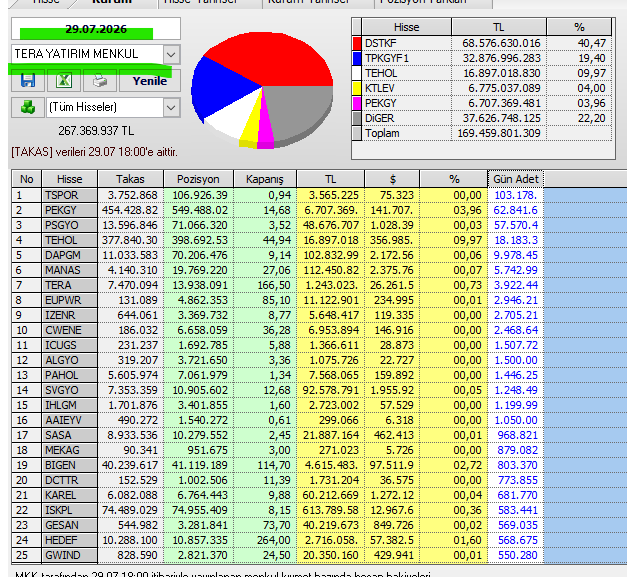The height and width of the screenshot is (577, 627).
Task: Click the TSPOR Gün Adet value 103.178.
Action: click(515, 195)
